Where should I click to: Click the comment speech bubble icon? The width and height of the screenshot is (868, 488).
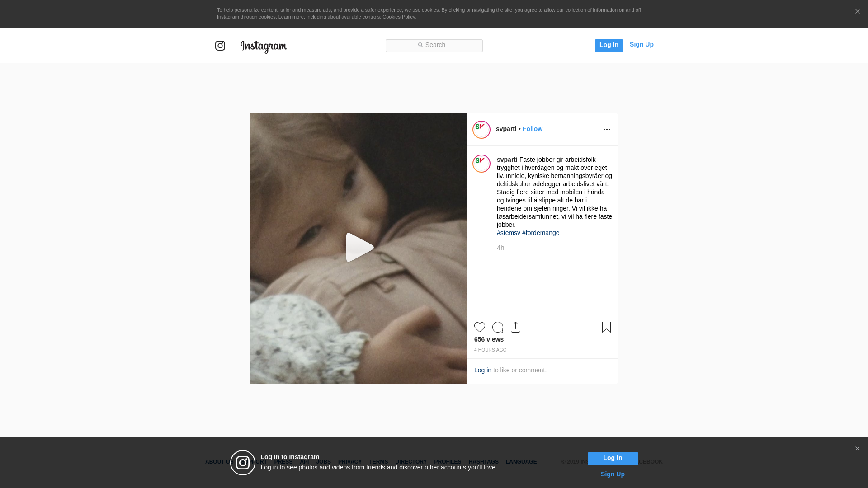pos(498,327)
